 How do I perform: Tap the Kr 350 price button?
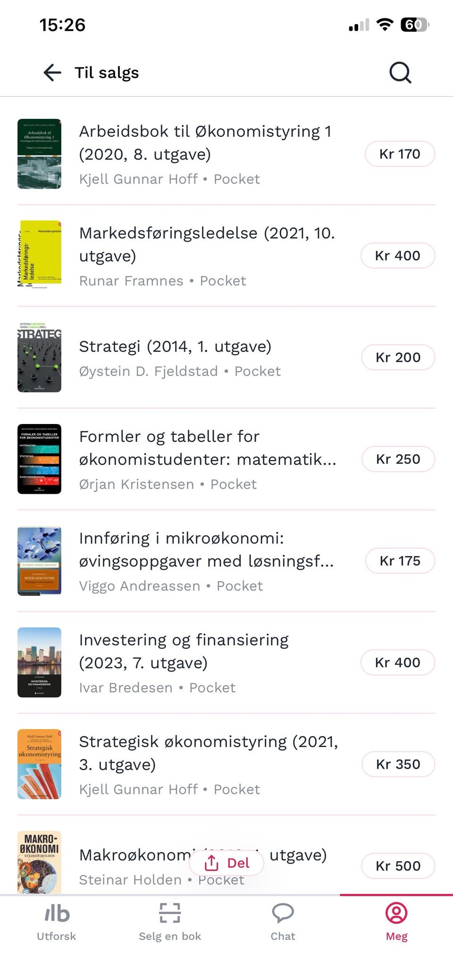398,764
